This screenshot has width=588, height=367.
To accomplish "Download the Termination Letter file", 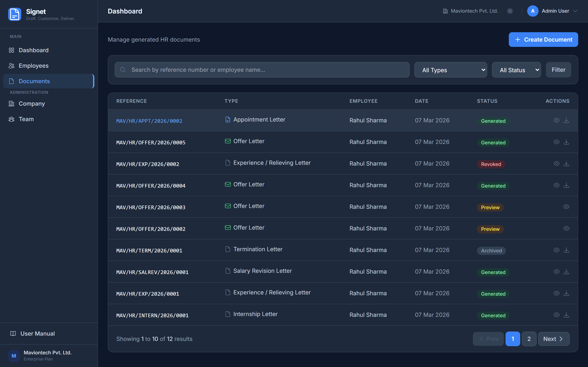I will [x=566, y=250].
